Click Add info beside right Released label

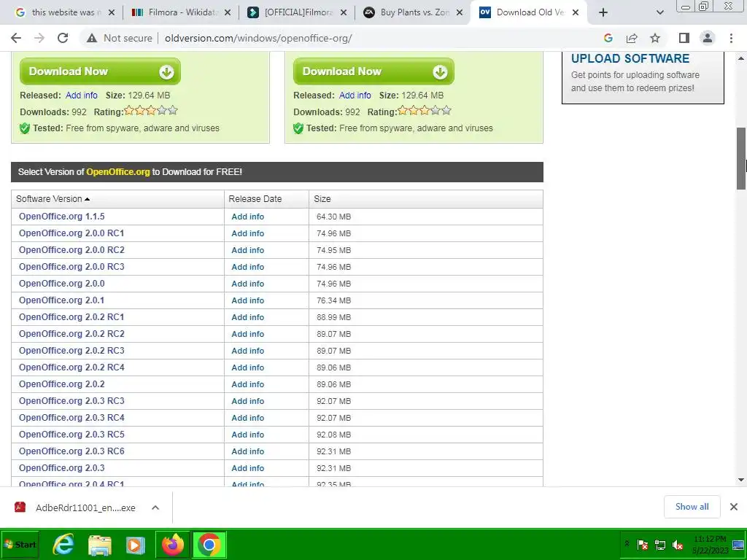click(x=355, y=96)
